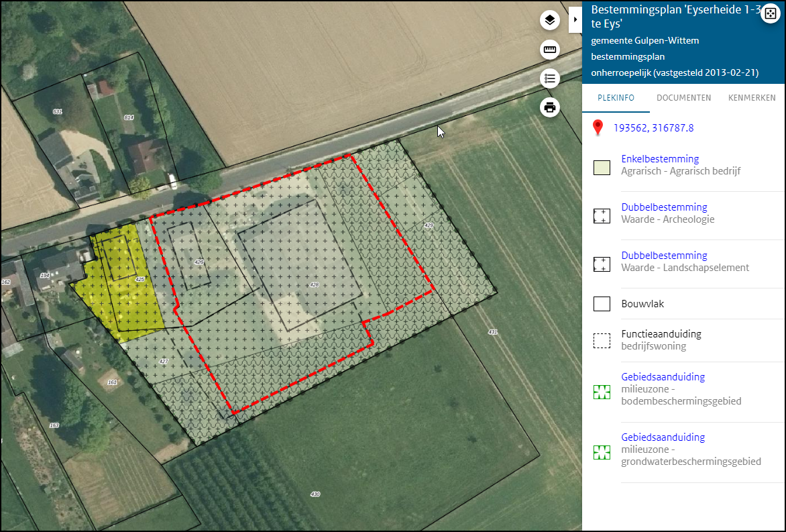Print the map with printer icon

(x=550, y=107)
